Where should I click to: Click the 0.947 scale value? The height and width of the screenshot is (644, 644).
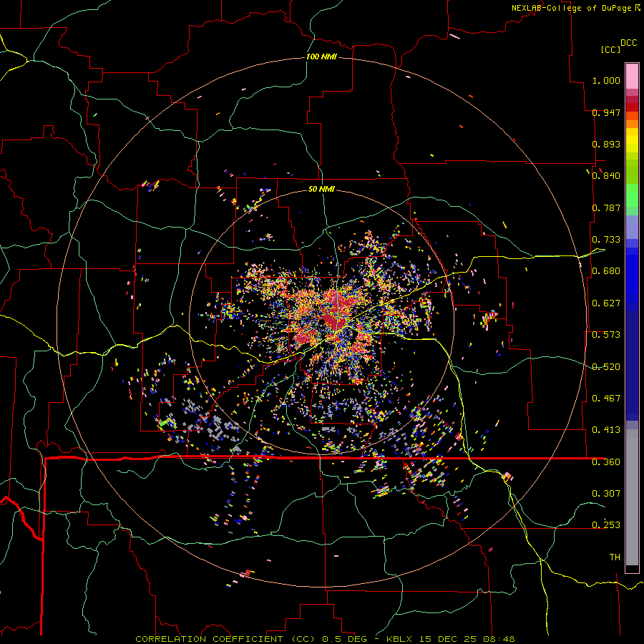(x=606, y=112)
